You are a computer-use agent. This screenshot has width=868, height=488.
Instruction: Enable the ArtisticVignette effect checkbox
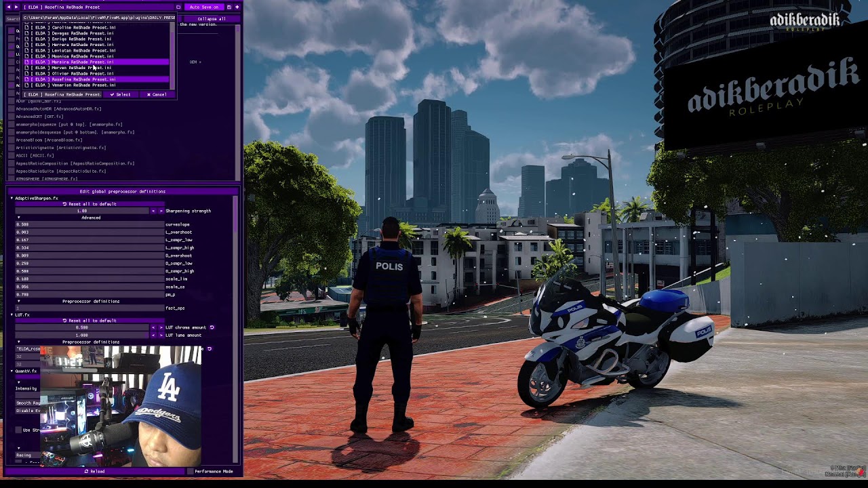pyautogui.click(x=12, y=148)
